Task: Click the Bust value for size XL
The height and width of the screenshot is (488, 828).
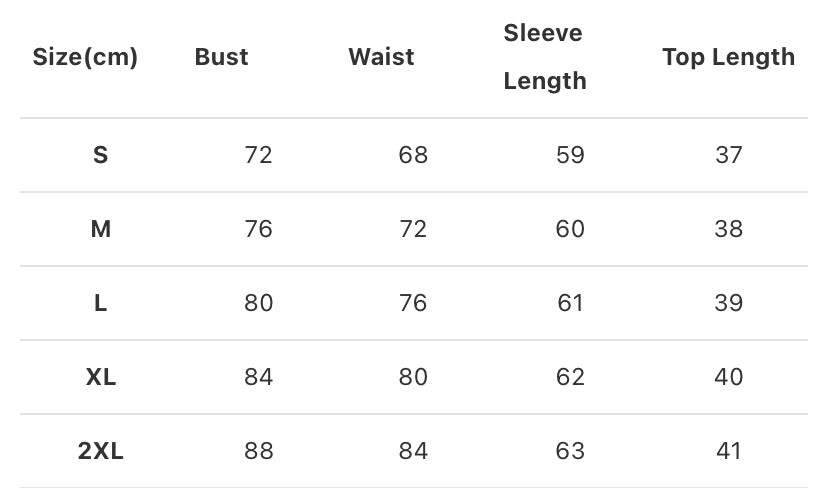Action: pyautogui.click(x=258, y=377)
